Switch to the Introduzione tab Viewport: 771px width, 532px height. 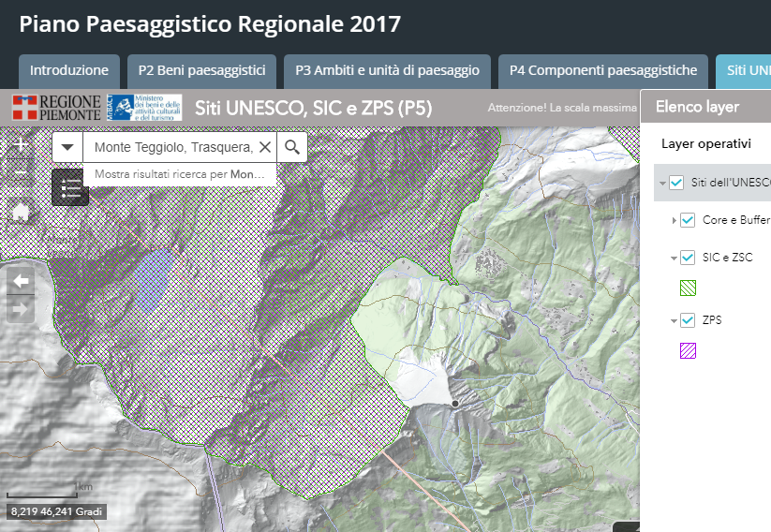click(69, 71)
